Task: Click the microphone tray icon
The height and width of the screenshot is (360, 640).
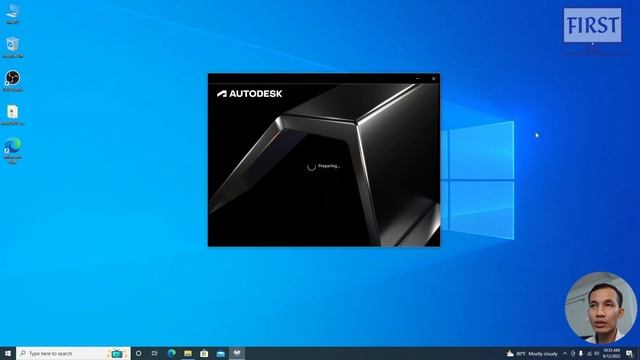Action: 581,353
